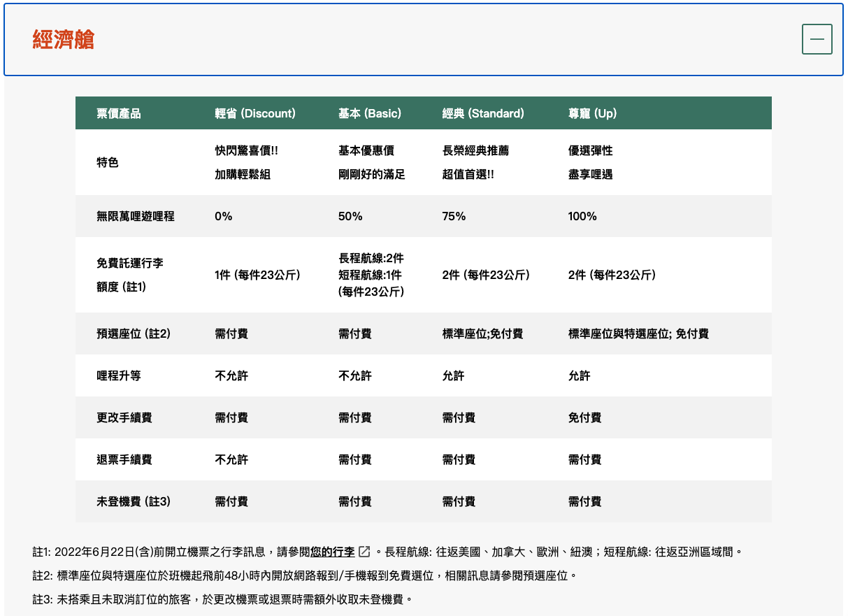Click the 註2 footnote about 標準座位與特選座位
The image size is (848, 616).
[x=306, y=575]
